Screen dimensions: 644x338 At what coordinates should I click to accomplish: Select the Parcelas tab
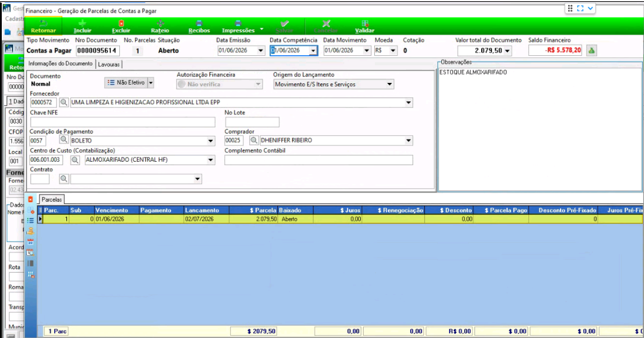[x=52, y=200]
